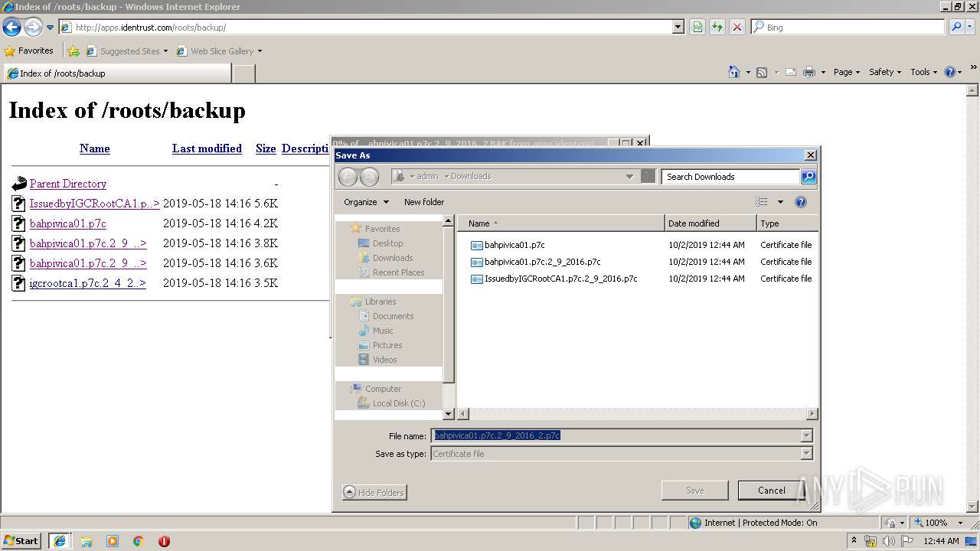Image resolution: width=980 pixels, height=551 pixels.
Task: Click the Home icon in command bar
Action: tap(733, 72)
